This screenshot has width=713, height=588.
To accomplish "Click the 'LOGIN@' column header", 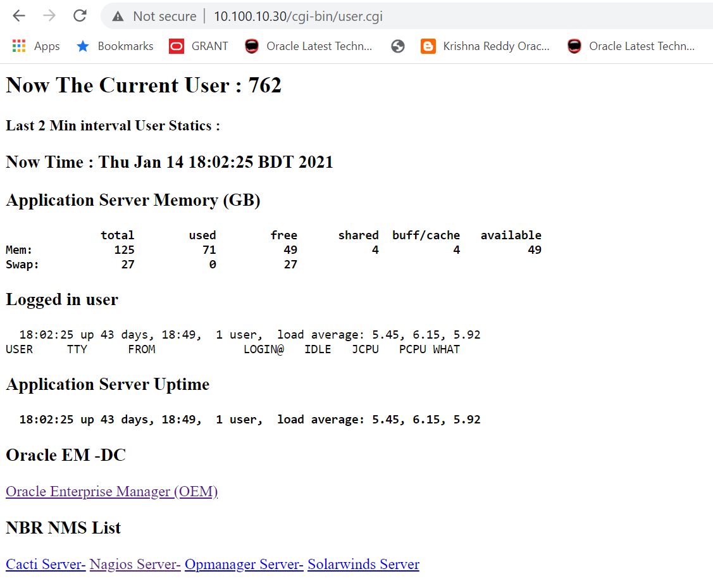I will 264,349.
